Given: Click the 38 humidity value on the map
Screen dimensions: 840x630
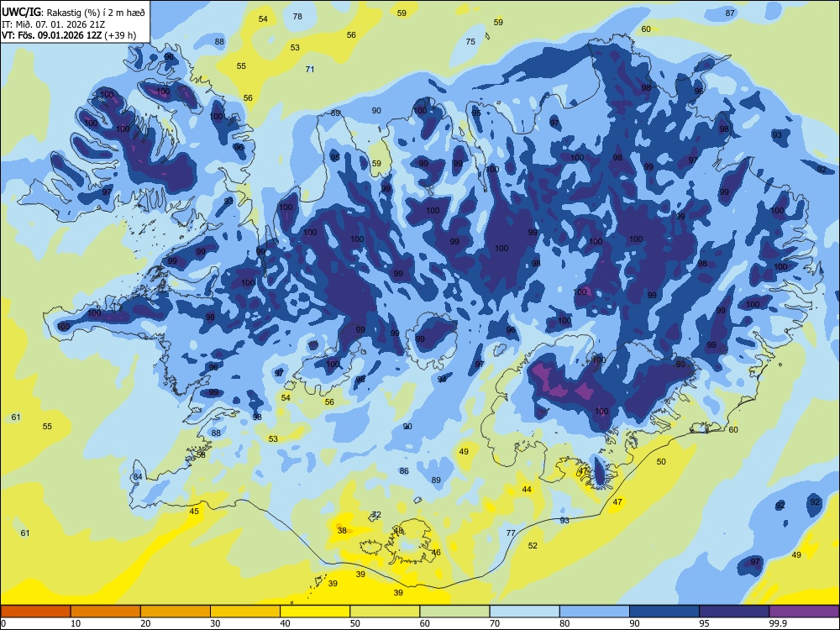Looking at the screenshot, I should [342, 530].
